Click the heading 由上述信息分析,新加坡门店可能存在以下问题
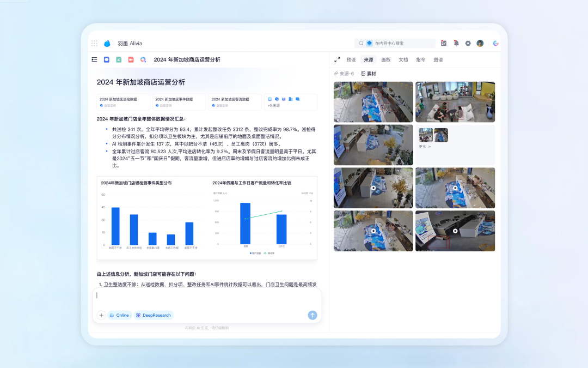This screenshot has height=368, width=588. click(x=146, y=274)
